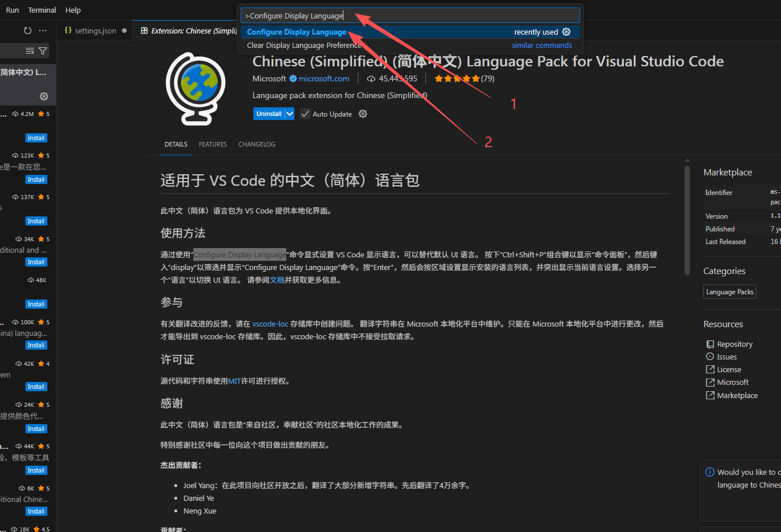Click the Issues icon under Resources
This screenshot has width=781, height=532.
[710, 357]
